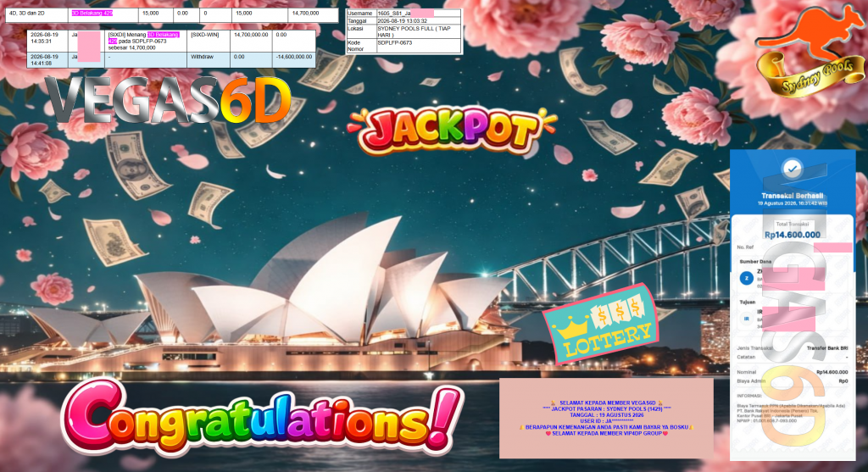Viewport: 868px width, 472px height.
Task: Click the "19 Agustus 2026, 16:31:42 WIB" text
Action: coord(793,203)
